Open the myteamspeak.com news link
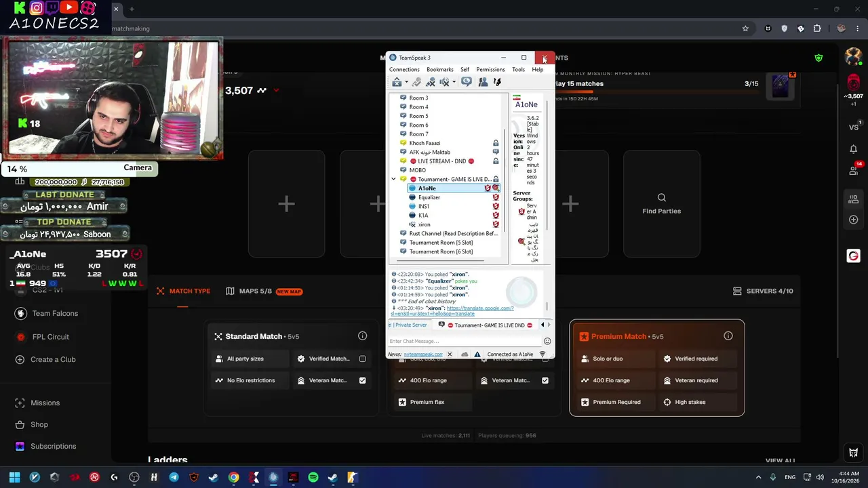 click(x=423, y=354)
